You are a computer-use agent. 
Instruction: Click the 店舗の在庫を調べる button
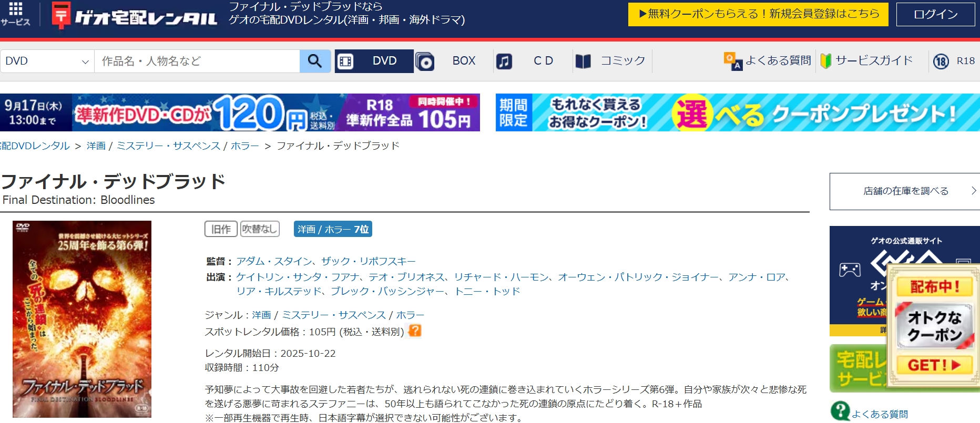click(905, 191)
